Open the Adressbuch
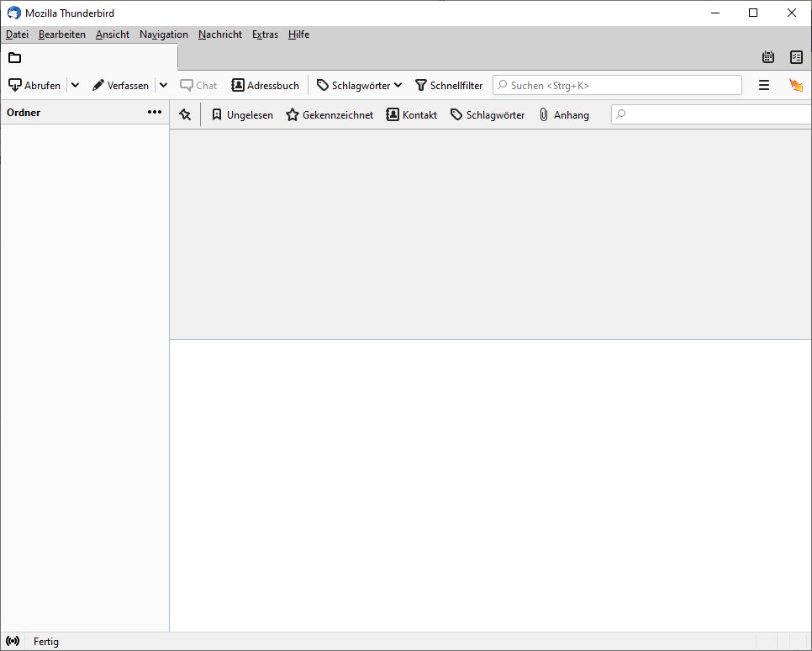This screenshot has width=812, height=651. click(265, 86)
